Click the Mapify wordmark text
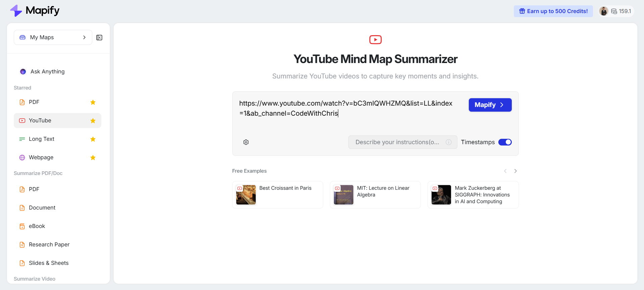This screenshot has width=644, height=290. (43, 11)
